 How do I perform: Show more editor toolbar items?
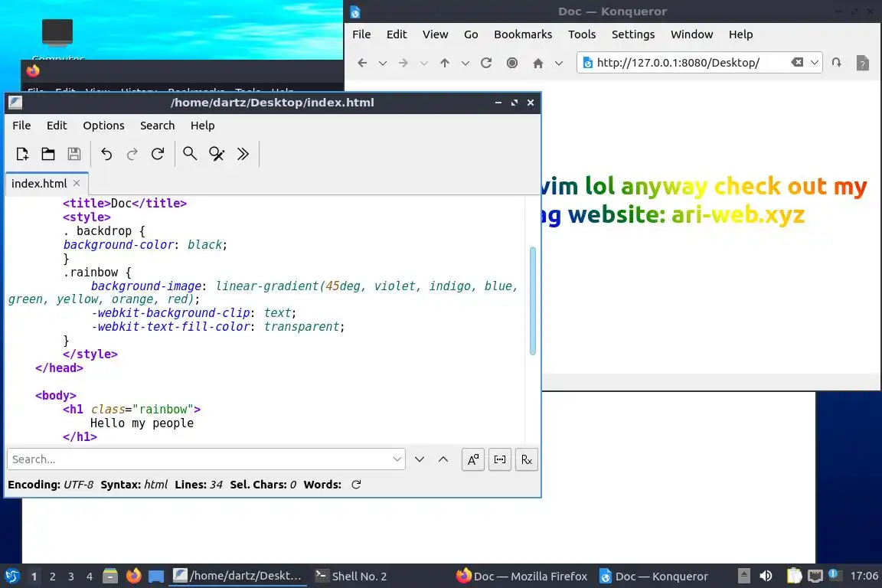(243, 154)
